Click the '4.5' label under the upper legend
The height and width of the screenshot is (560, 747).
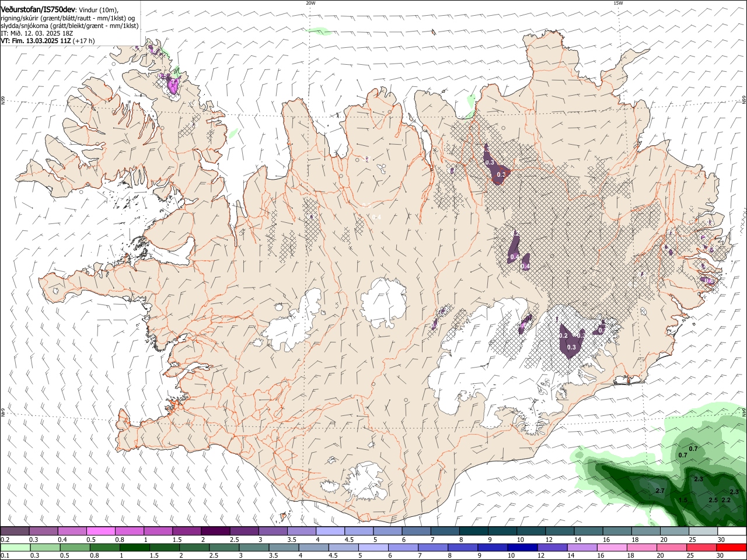(349, 540)
